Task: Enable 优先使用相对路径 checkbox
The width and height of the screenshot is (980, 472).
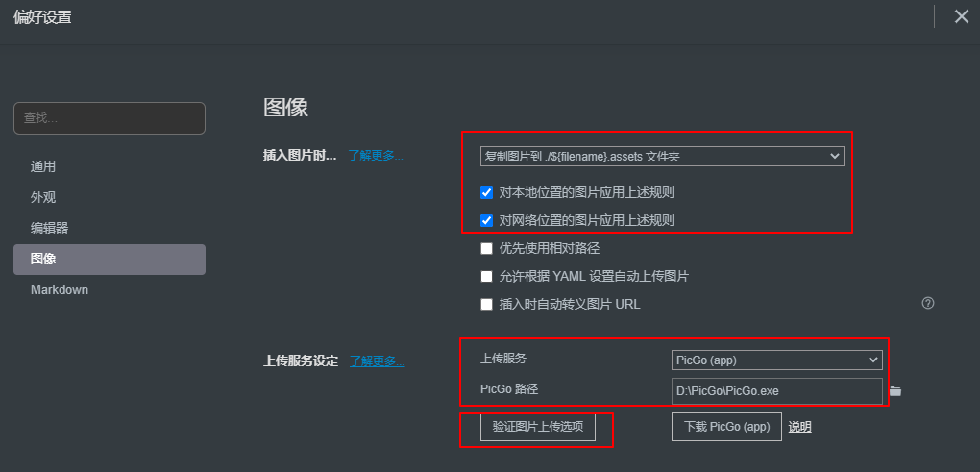Action: (x=487, y=248)
